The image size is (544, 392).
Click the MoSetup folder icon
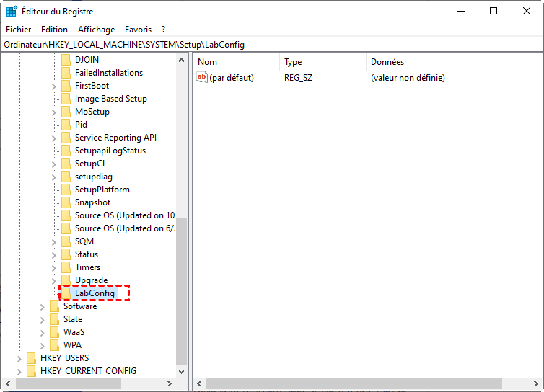(66, 112)
